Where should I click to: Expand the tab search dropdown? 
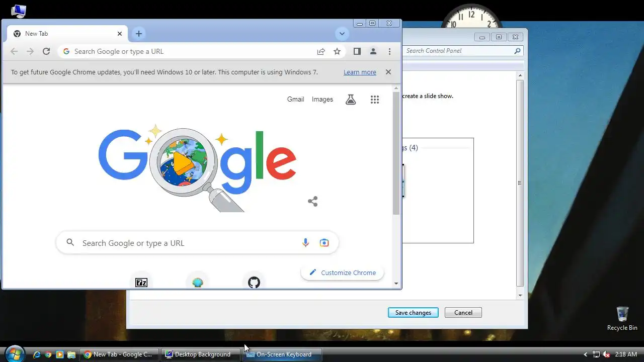tap(342, 34)
